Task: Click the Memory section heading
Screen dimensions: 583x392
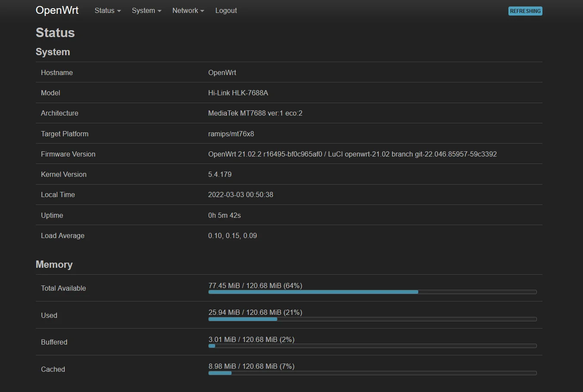Action: pos(54,264)
